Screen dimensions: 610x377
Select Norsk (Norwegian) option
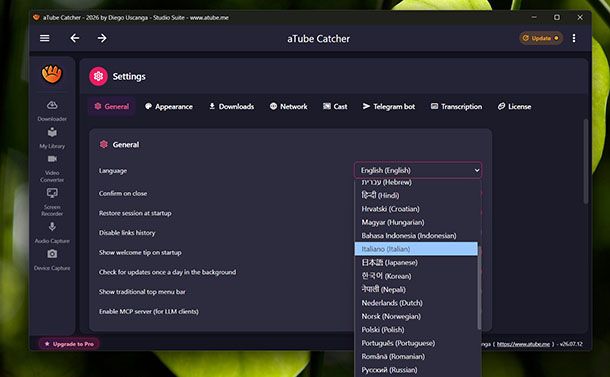[416, 316]
